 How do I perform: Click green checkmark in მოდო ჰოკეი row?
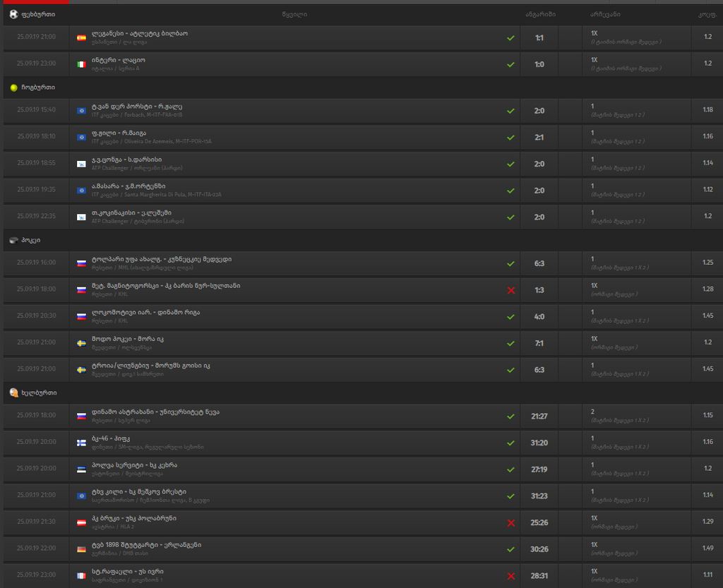click(x=511, y=344)
